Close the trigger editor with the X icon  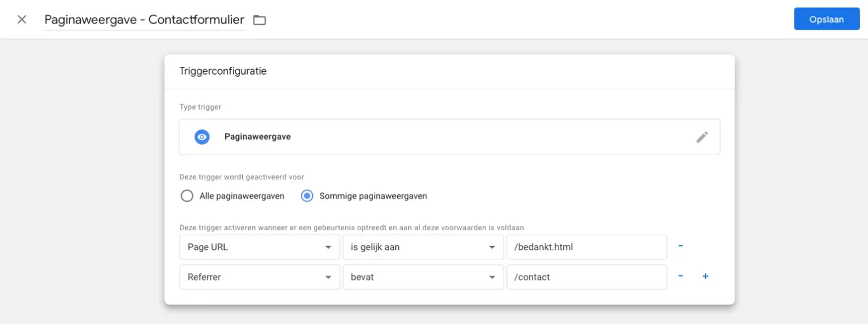[22, 20]
